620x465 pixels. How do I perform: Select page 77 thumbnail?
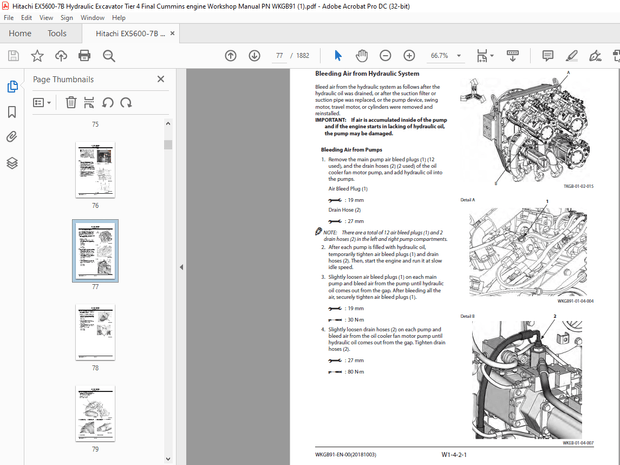95,251
